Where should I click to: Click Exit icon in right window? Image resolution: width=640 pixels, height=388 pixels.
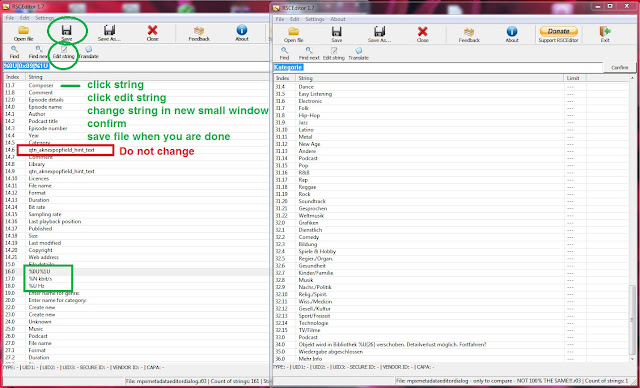(605, 35)
